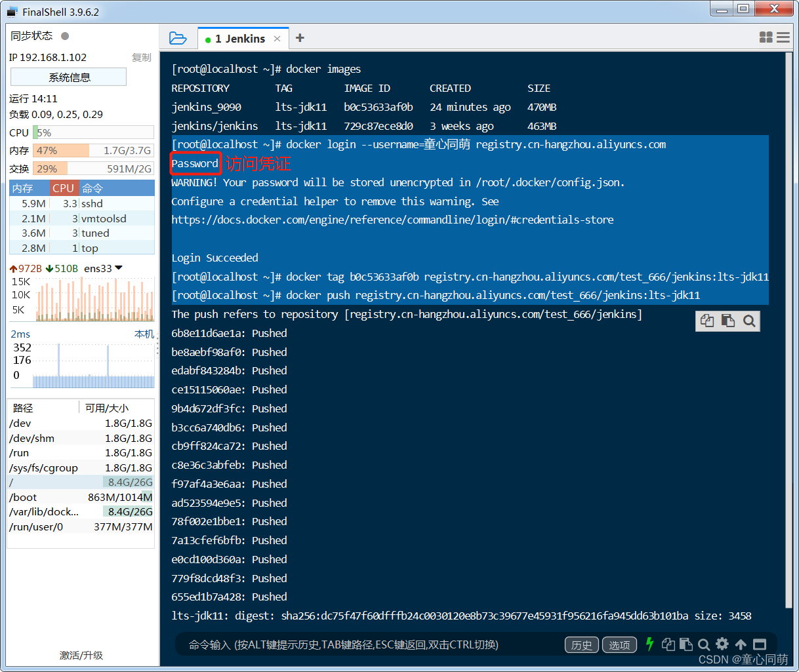Select the 命令 process column tab
The image size is (799, 672).
tap(117, 188)
